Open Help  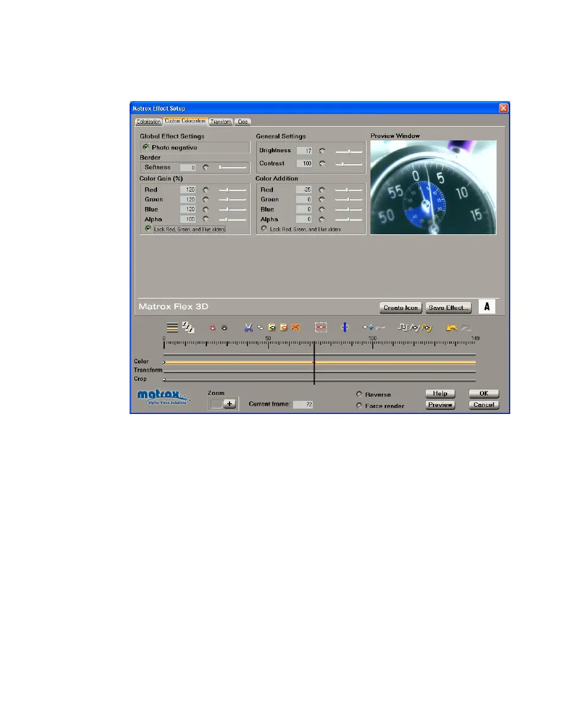[x=440, y=394]
